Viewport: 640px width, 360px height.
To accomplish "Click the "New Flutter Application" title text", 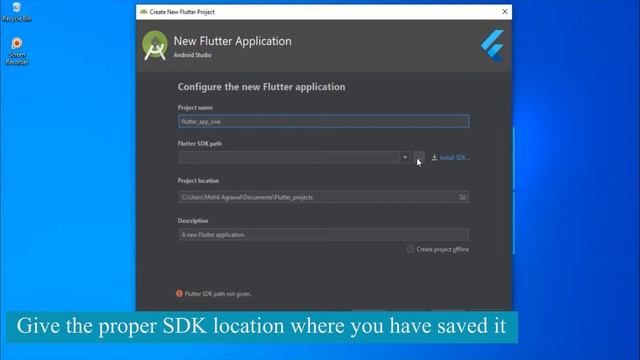I will click(233, 41).
